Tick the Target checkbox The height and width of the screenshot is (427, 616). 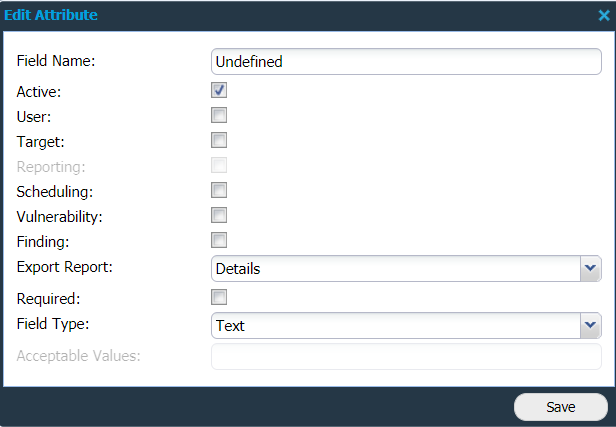pos(219,140)
